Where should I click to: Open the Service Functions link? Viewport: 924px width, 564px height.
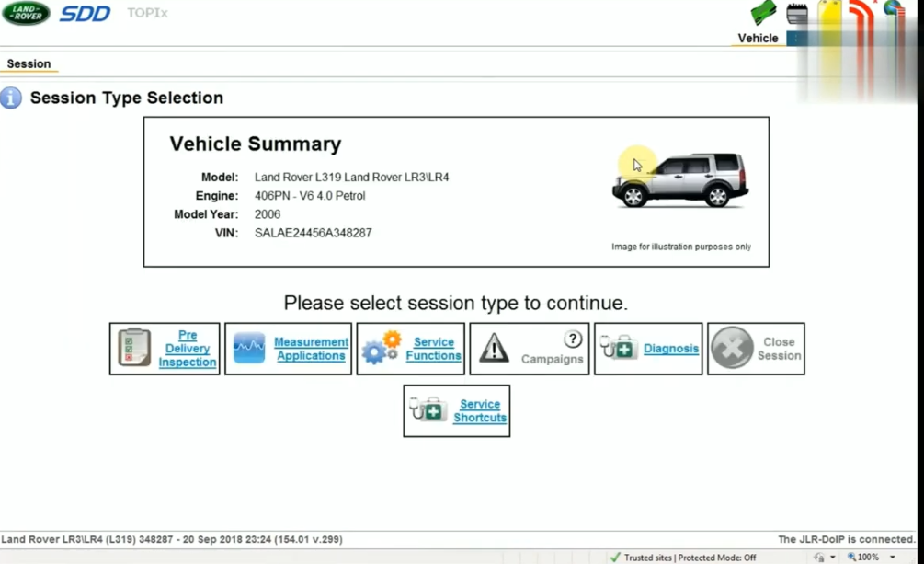click(434, 349)
